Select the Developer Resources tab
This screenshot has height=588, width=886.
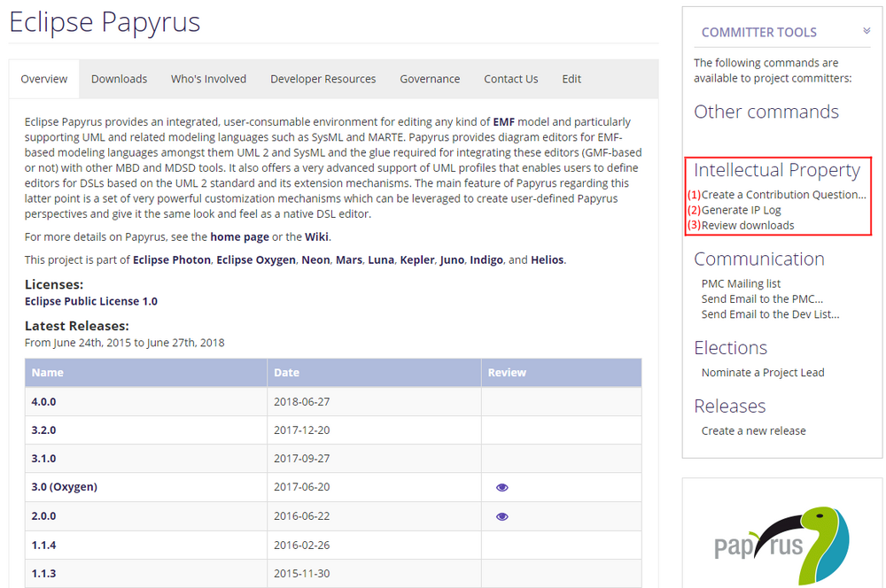point(323,79)
